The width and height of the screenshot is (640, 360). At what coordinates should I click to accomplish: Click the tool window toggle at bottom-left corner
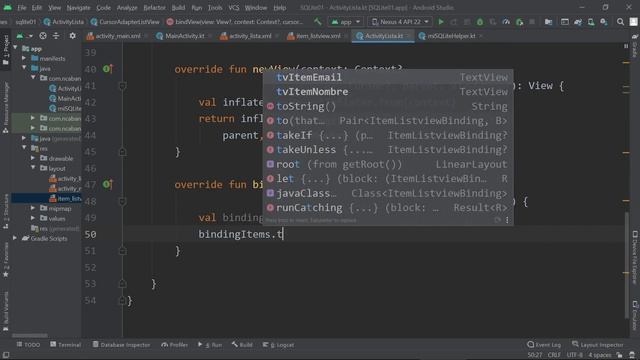6,355
